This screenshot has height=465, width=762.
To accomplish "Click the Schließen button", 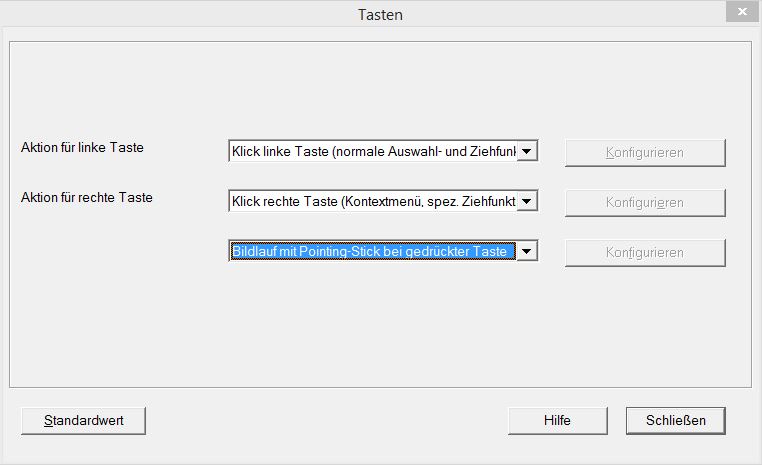I will point(675,420).
